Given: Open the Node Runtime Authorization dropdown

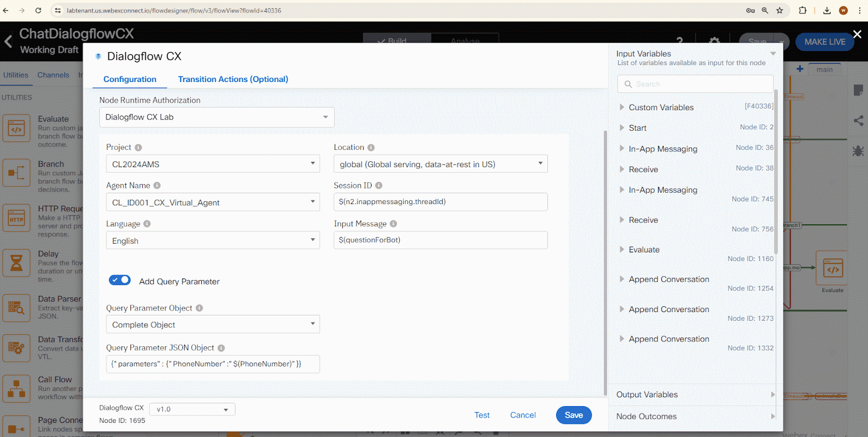Looking at the screenshot, I should coord(216,117).
